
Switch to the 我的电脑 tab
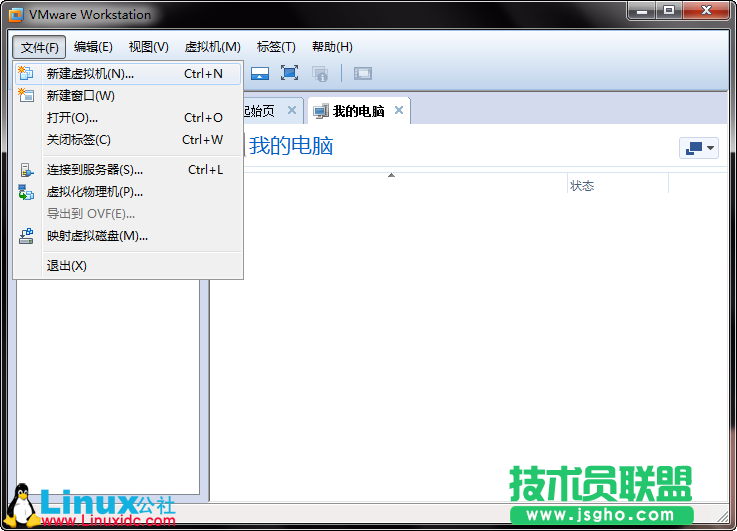(357, 111)
